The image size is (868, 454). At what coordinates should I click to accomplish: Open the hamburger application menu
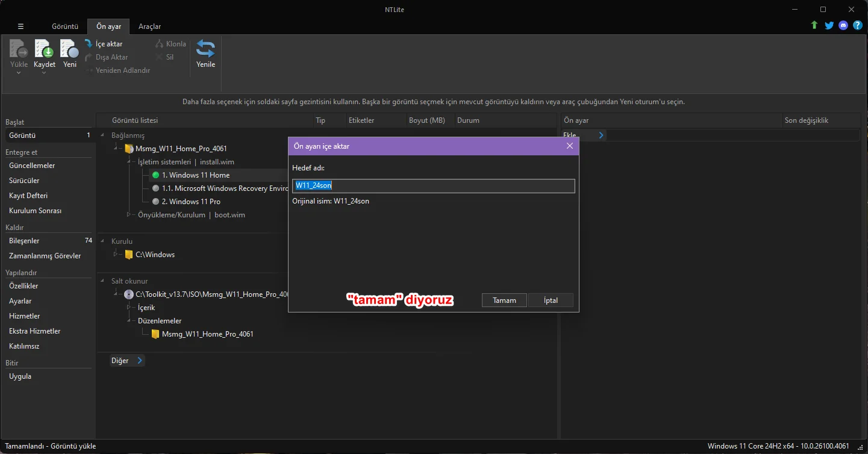(20, 26)
